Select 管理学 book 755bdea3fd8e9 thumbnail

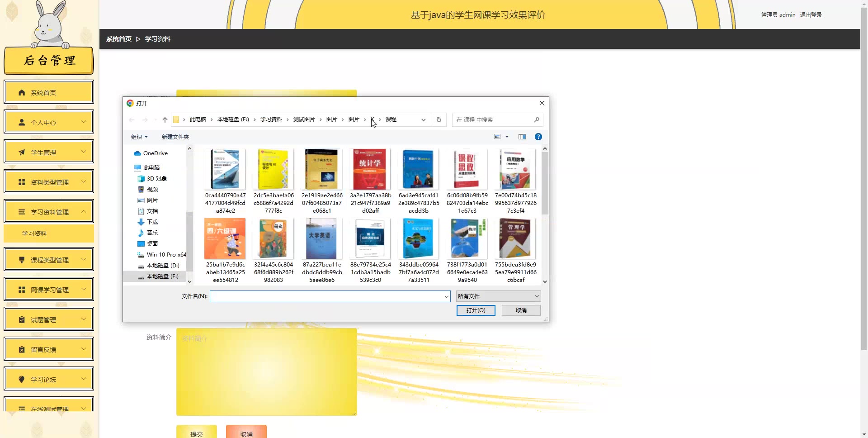click(515, 238)
